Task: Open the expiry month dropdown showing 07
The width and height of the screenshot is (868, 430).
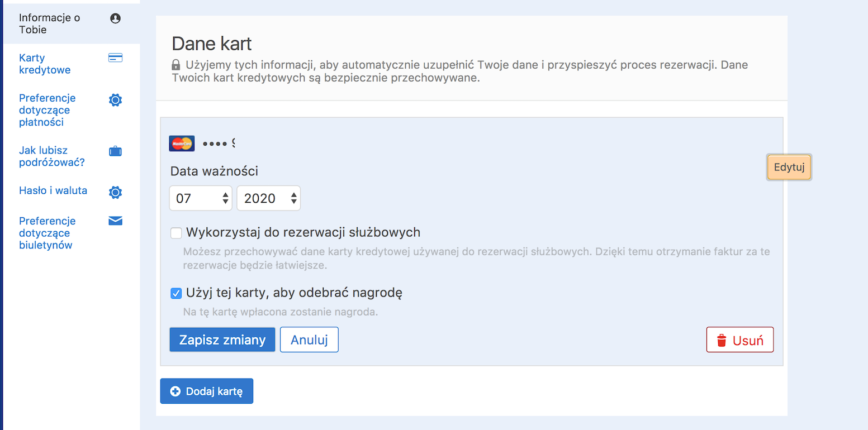Action: click(x=201, y=198)
